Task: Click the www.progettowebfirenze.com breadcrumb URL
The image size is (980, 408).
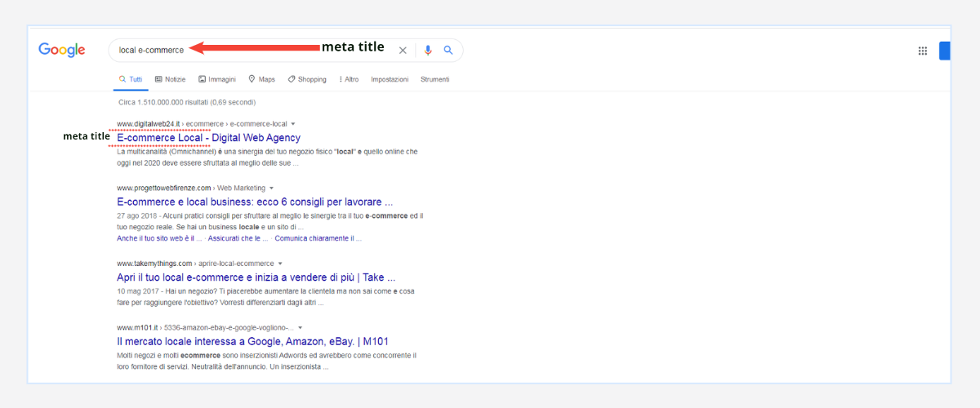Action: (164, 188)
